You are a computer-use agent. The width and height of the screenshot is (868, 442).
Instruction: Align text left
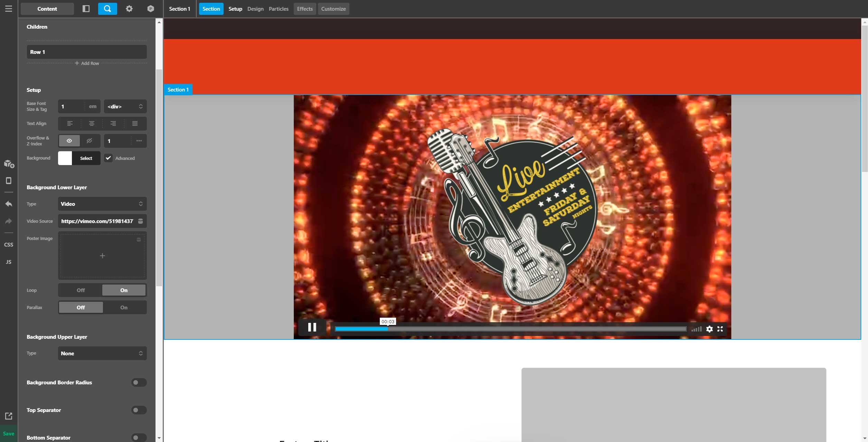(x=70, y=123)
